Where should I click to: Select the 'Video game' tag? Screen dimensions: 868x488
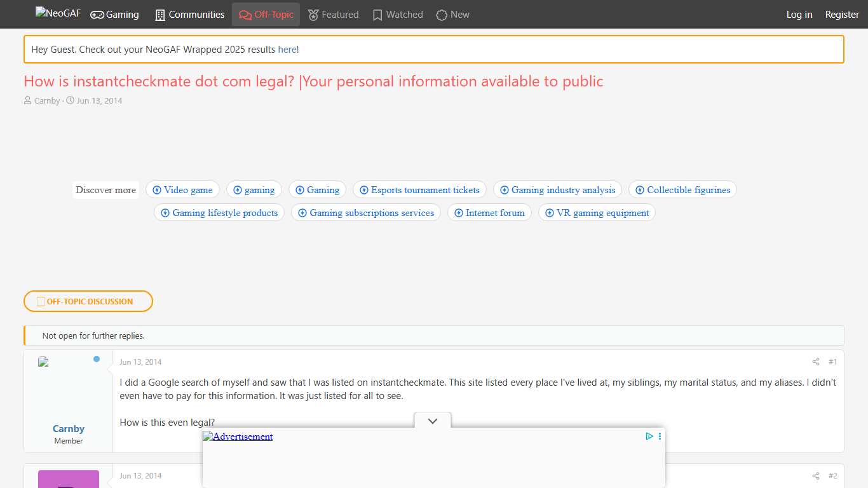(182, 189)
